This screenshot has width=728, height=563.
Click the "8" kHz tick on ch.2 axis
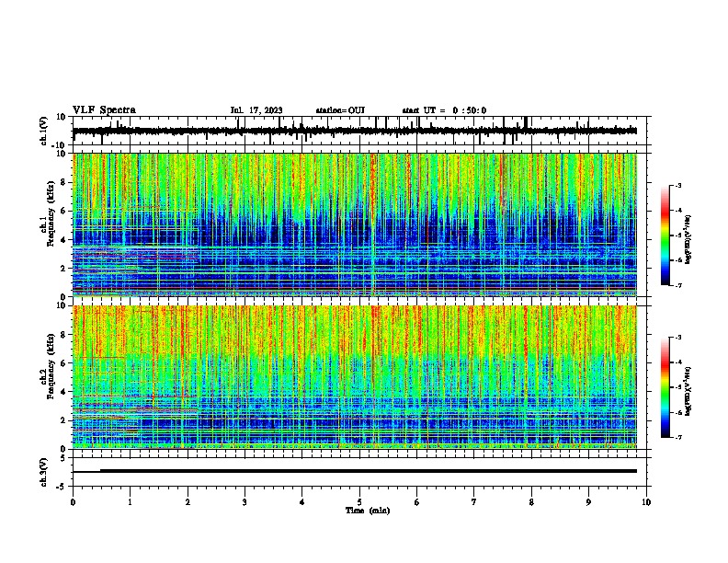click(63, 335)
